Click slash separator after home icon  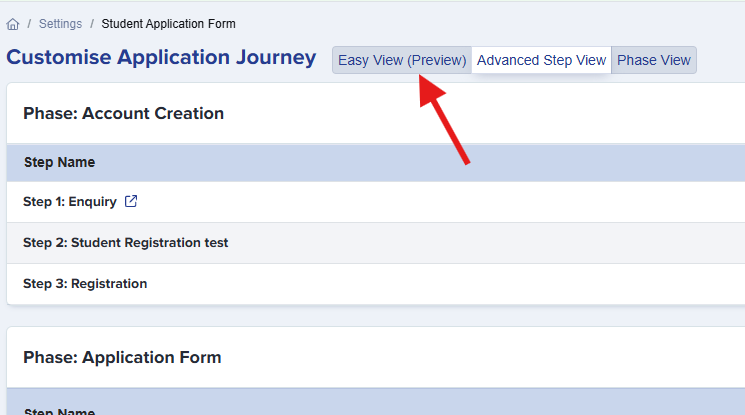(x=29, y=24)
